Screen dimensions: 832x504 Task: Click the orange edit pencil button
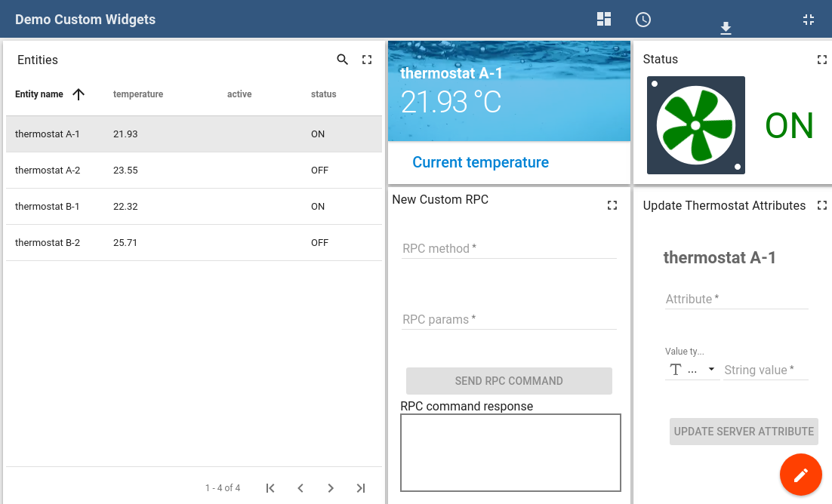point(800,475)
